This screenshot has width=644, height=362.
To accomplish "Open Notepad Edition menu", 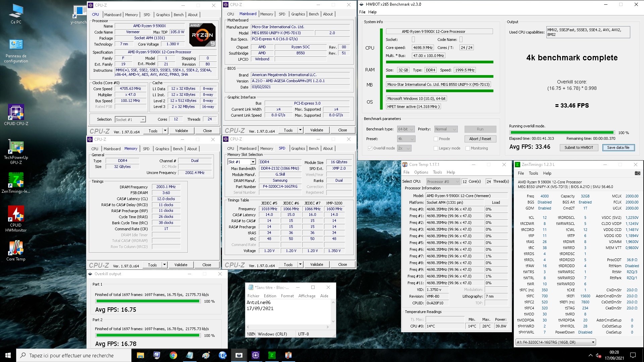I will 270,296.
